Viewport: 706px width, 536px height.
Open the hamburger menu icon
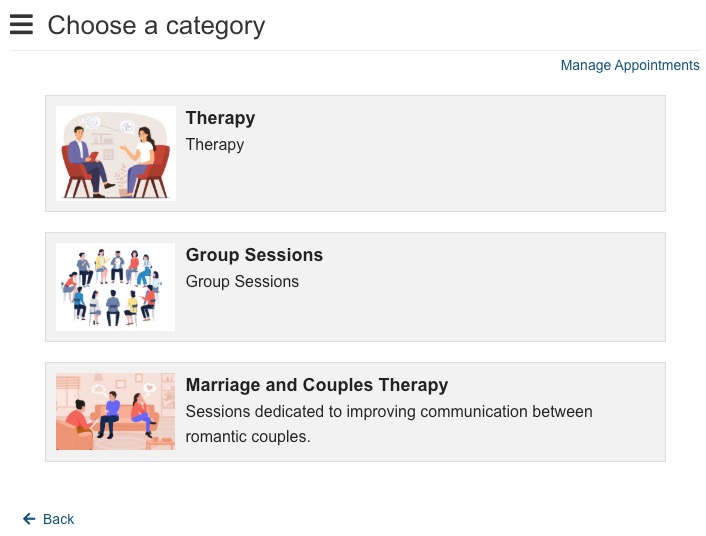(21, 24)
